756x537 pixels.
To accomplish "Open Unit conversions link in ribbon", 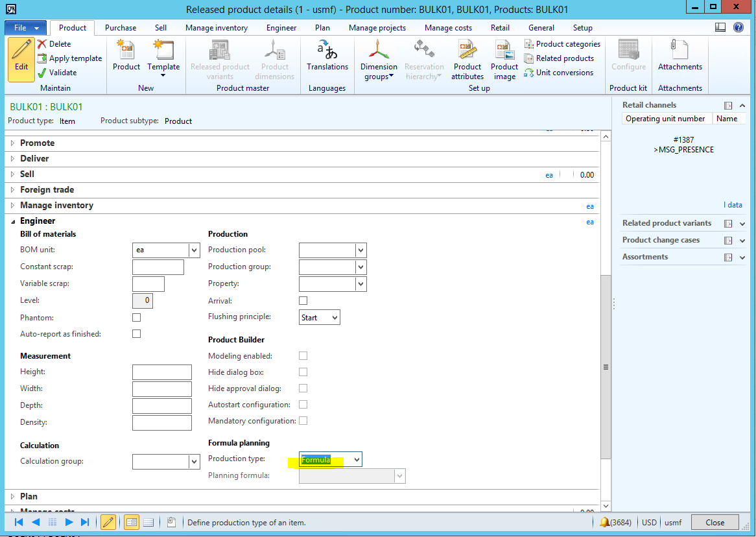I will pyautogui.click(x=563, y=73).
